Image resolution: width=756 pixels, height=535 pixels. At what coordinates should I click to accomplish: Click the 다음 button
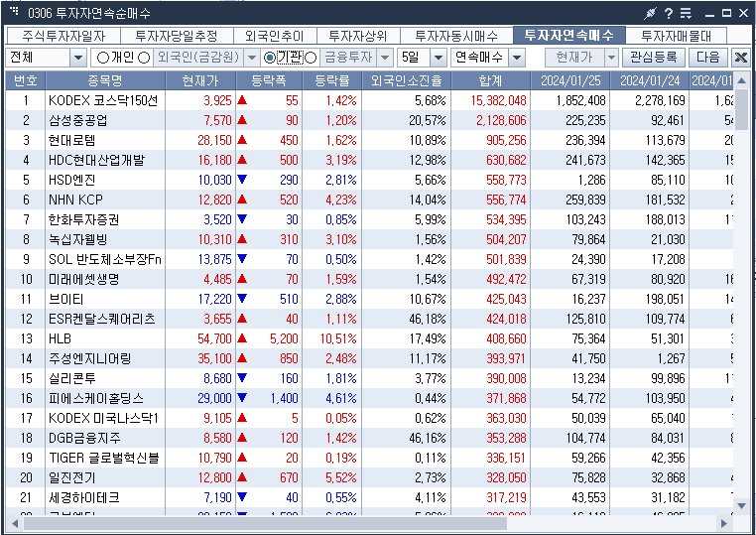pos(707,58)
